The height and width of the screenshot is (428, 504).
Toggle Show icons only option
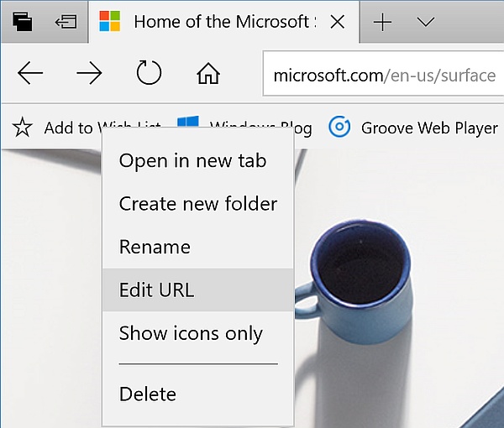(191, 334)
